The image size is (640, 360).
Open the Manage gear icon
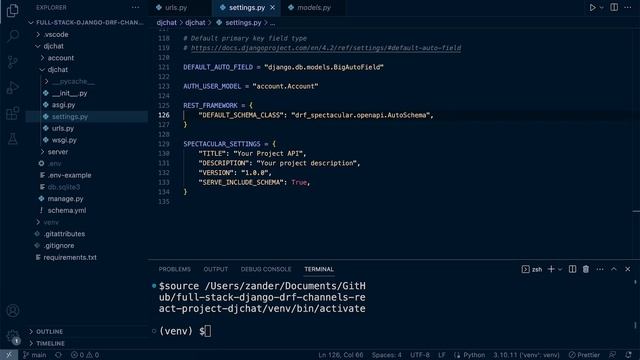pyautogui.click(x=13, y=336)
